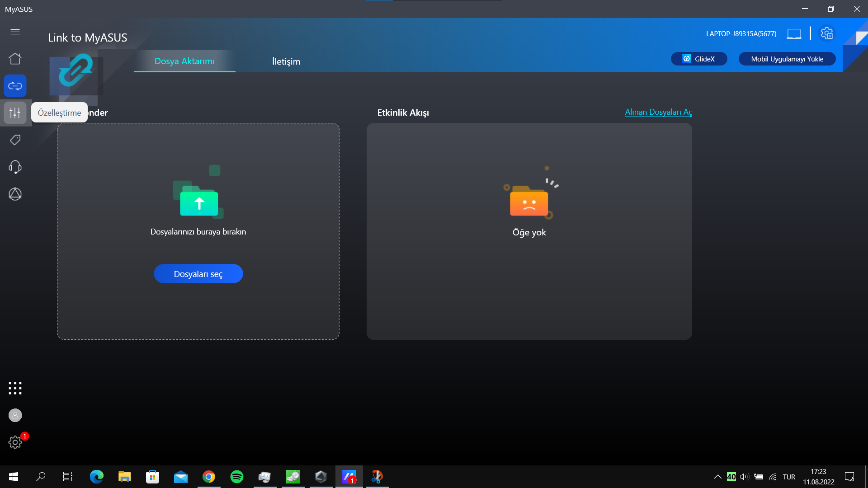Select Link to MyASUS sidebar icon
Screen dimensions: 868x488
15,86
